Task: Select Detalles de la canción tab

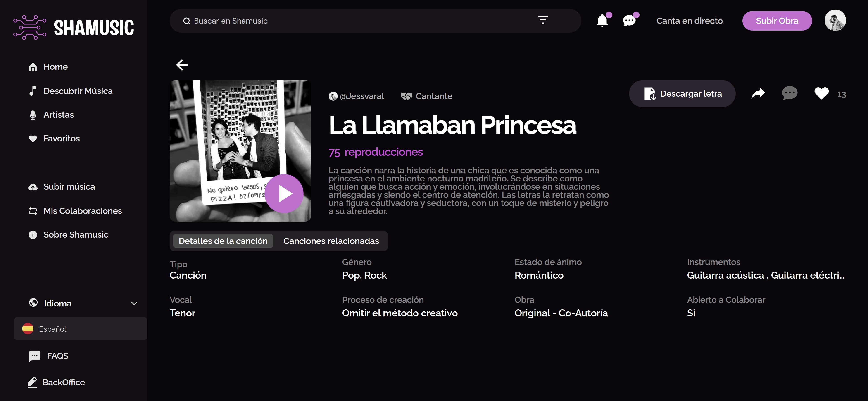Action: click(223, 241)
